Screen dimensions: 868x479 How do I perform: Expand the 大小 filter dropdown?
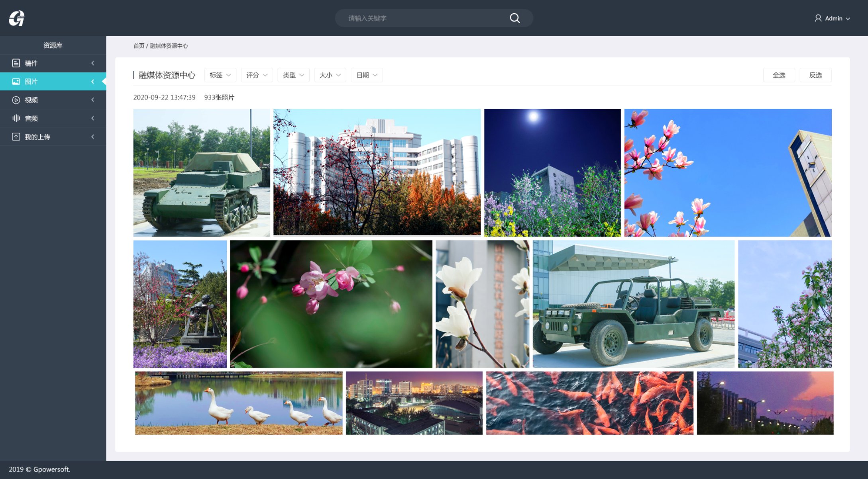coord(330,75)
